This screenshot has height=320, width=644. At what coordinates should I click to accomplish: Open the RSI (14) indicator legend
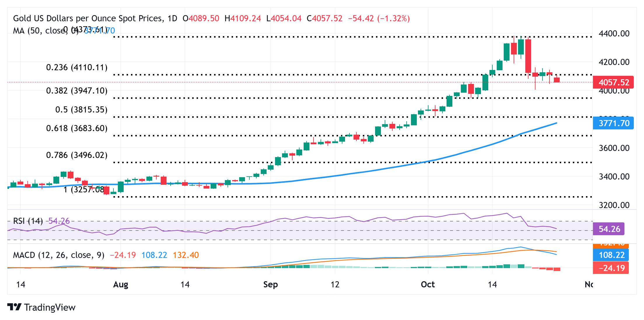tap(28, 221)
